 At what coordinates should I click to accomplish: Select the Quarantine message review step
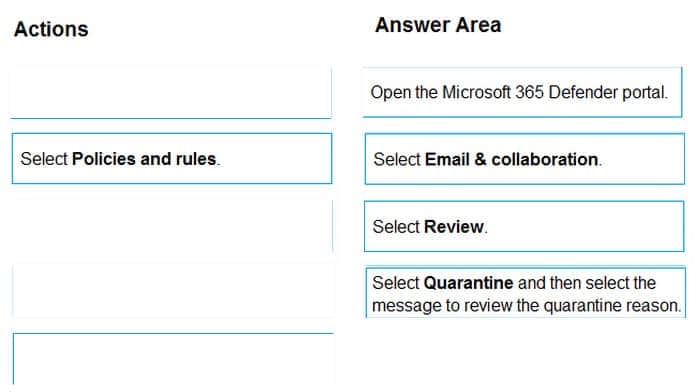click(525, 293)
